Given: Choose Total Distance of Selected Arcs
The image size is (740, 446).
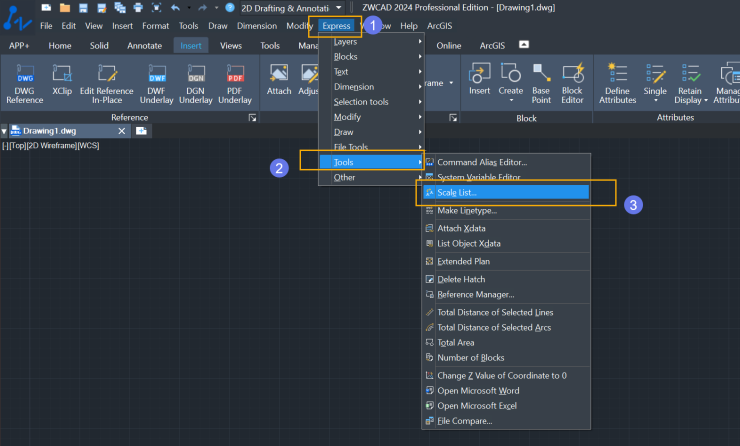Looking at the screenshot, I should pyautogui.click(x=506, y=328).
